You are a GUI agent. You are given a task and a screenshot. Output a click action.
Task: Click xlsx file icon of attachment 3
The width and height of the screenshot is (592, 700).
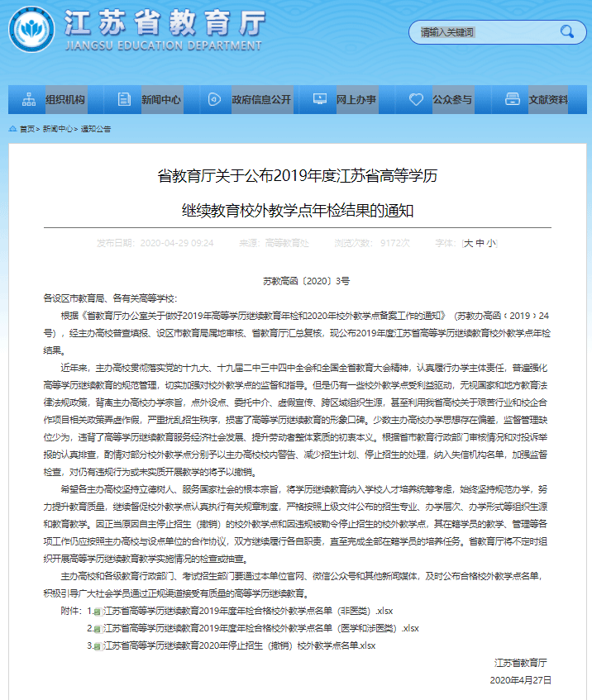pos(98,646)
